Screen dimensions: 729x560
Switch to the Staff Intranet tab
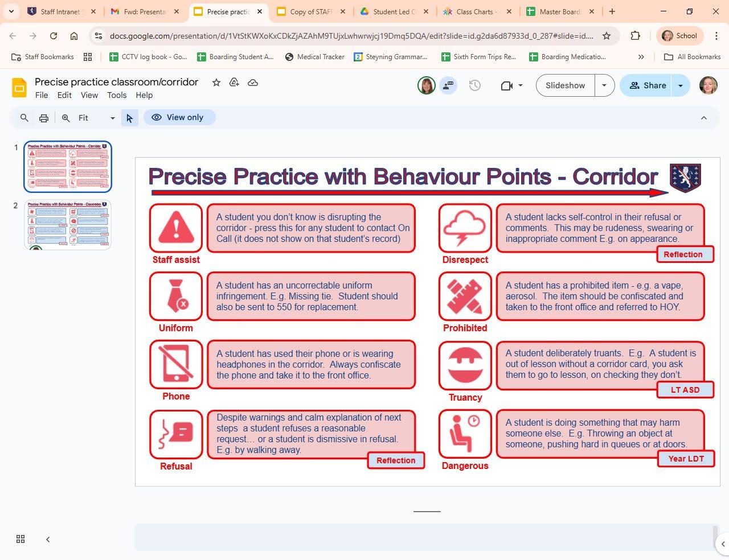point(61,11)
